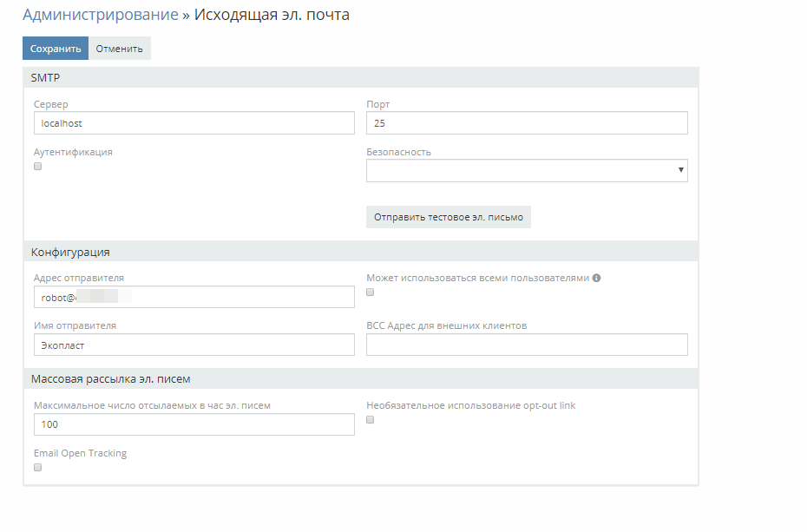The width and height of the screenshot is (807, 532).
Task: Click the Отменить button
Action: (120, 49)
